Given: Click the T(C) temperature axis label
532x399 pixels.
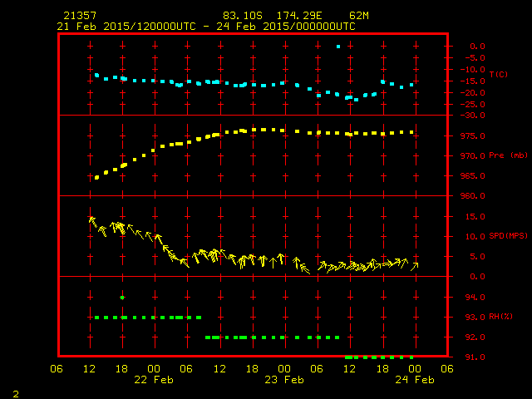Looking at the screenshot, I should 499,74.
